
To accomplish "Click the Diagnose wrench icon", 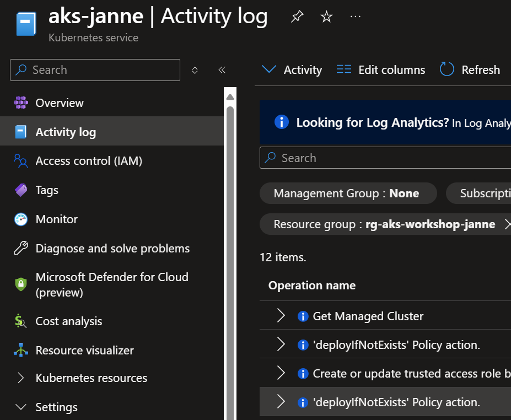I will click(21, 248).
